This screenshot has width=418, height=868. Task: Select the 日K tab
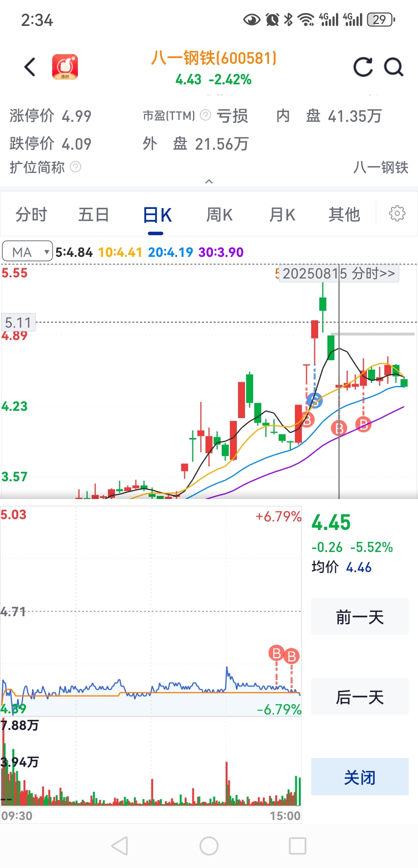point(157,215)
